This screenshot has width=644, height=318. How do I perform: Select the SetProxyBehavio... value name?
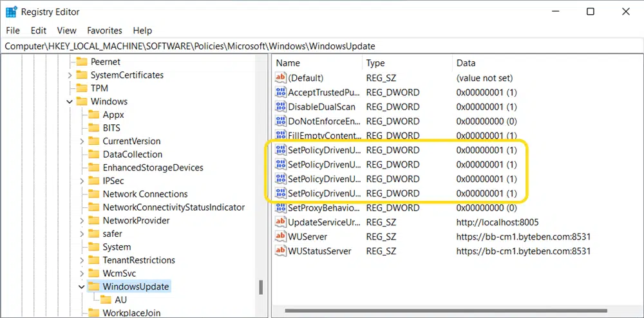325,208
